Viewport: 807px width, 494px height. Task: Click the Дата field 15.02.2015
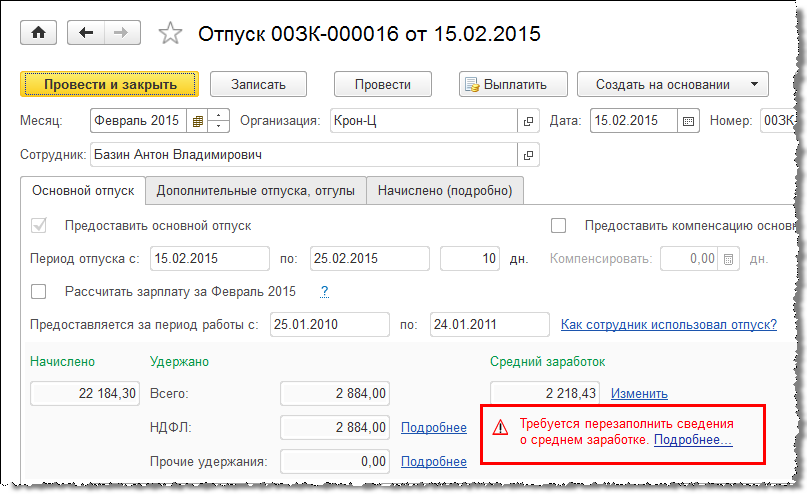click(634, 121)
